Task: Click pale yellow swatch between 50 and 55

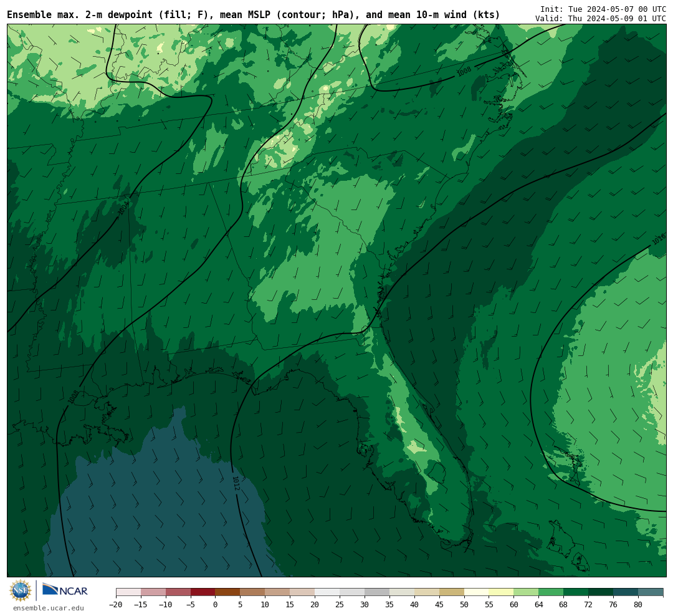Action: coord(477,592)
